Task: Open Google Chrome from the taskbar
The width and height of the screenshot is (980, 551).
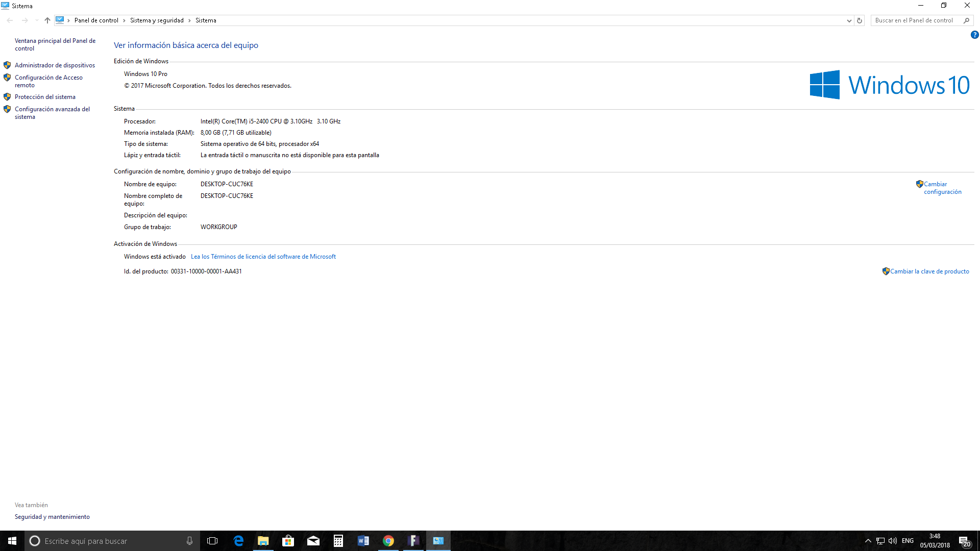Action: click(388, 541)
